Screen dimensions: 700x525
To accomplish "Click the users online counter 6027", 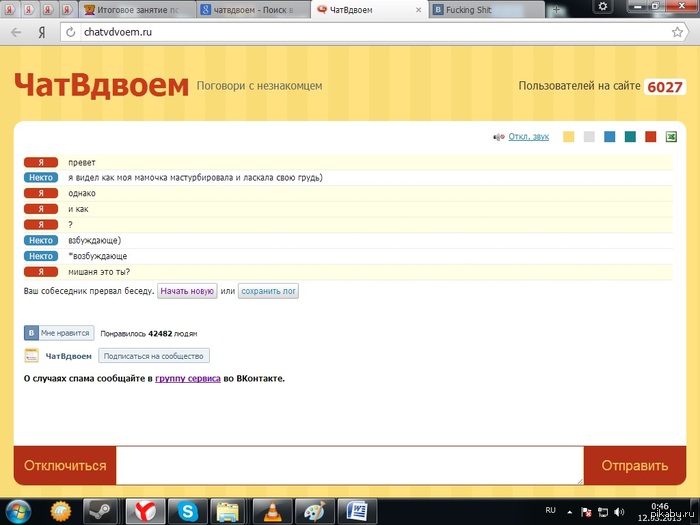I will [665, 87].
